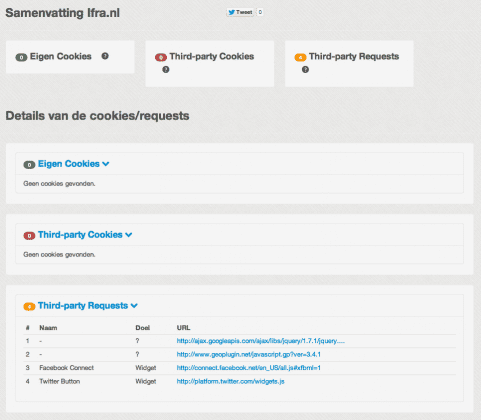Click the 'URL' column header
The image size is (481, 420).
tap(183, 328)
